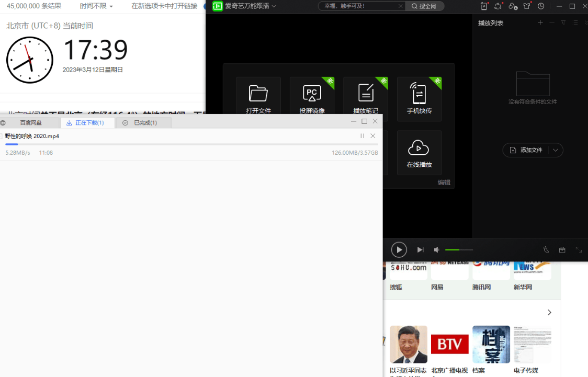
Task: Expand the 爱奇艺万能联播 title dropdown
Action: click(274, 6)
